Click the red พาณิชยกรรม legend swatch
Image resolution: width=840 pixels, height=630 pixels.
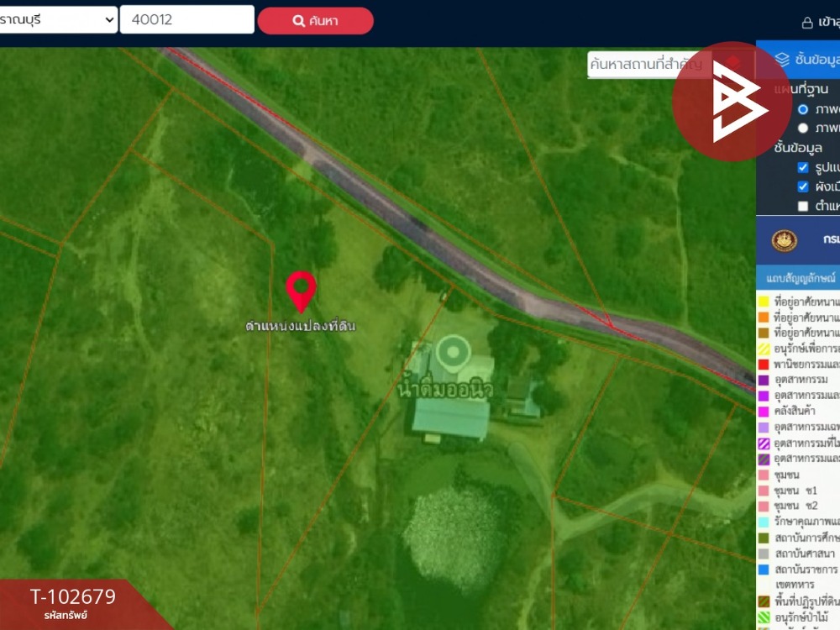764,365
